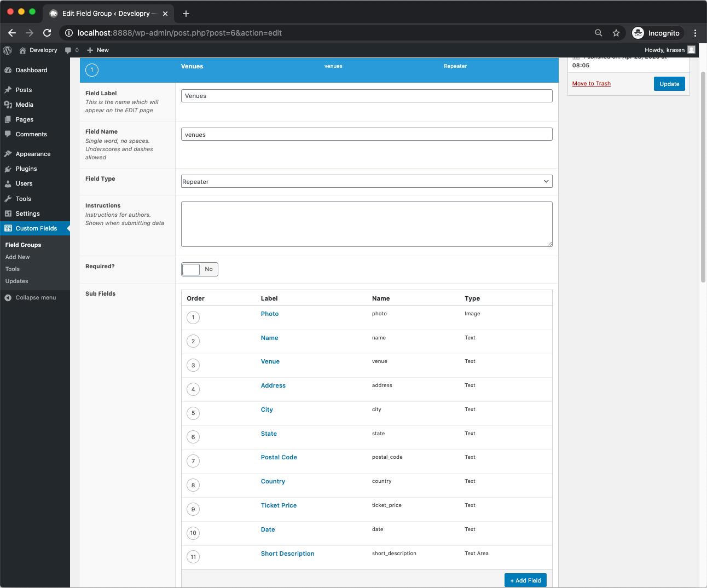Open the comments bubble icon in admin bar

point(68,50)
